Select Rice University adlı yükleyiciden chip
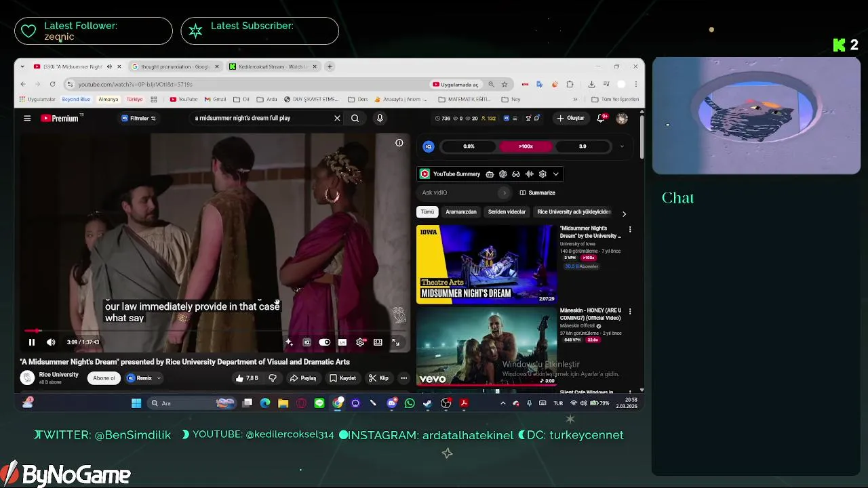Screen dimensions: 868x488 [x=574, y=212]
